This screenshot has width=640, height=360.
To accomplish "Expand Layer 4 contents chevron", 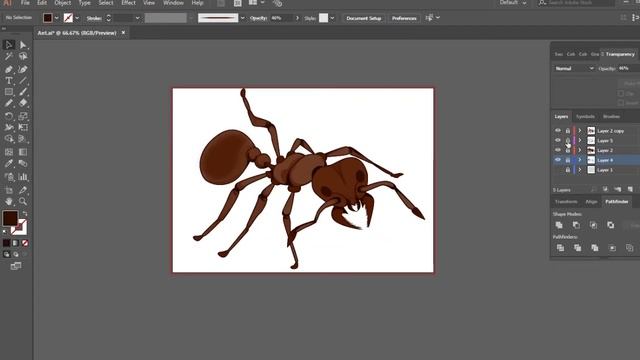I will [x=580, y=160].
